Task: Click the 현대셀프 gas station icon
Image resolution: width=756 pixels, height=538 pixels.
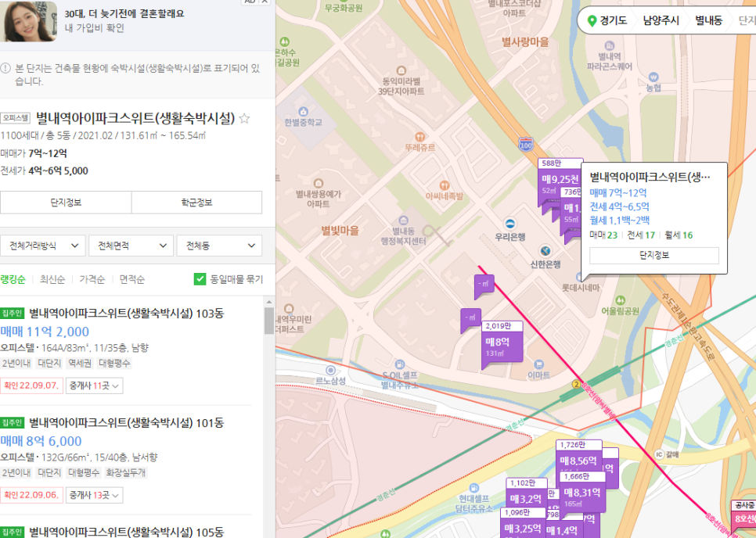Action: coord(474,488)
